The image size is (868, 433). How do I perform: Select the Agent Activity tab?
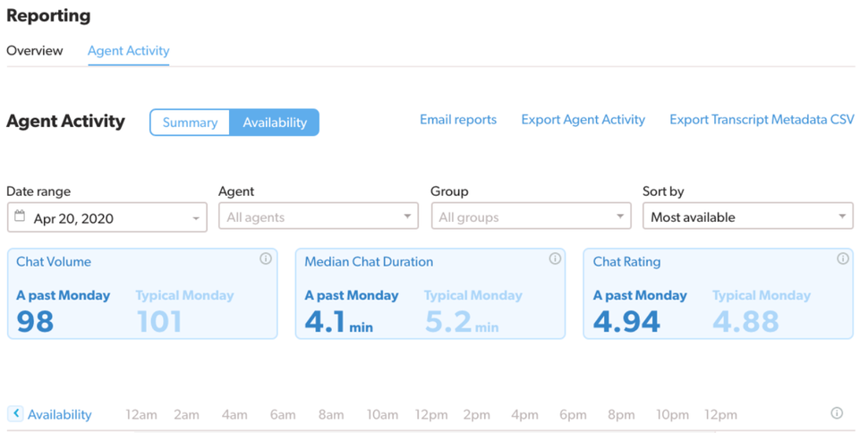[x=129, y=50]
